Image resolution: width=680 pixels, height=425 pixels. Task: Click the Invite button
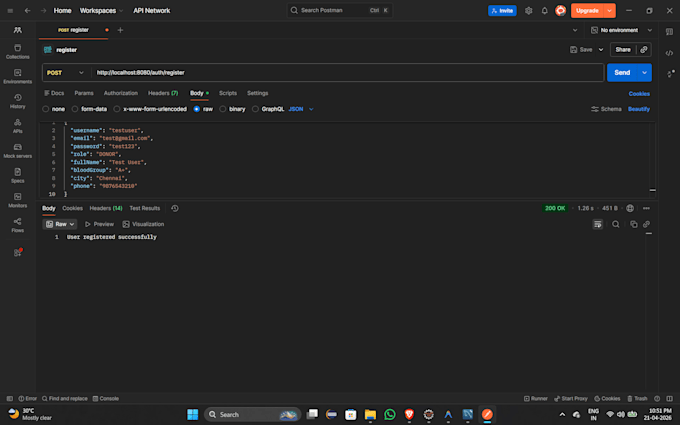pyautogui.click(x=502, y=10)
